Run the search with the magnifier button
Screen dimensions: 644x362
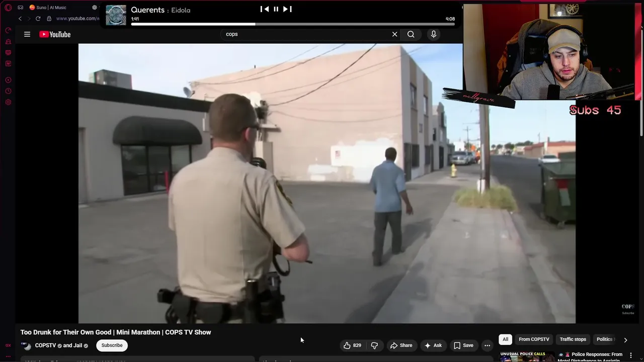[x=411, y=34]
